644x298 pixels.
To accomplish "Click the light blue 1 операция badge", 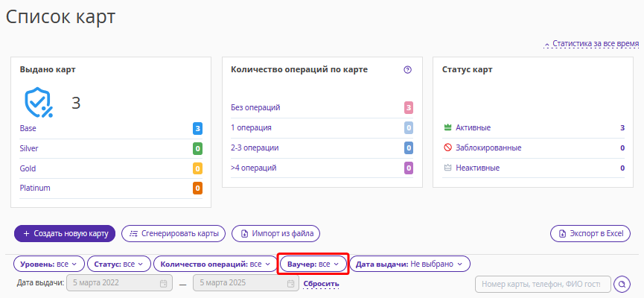I will [x=408, y=128].
